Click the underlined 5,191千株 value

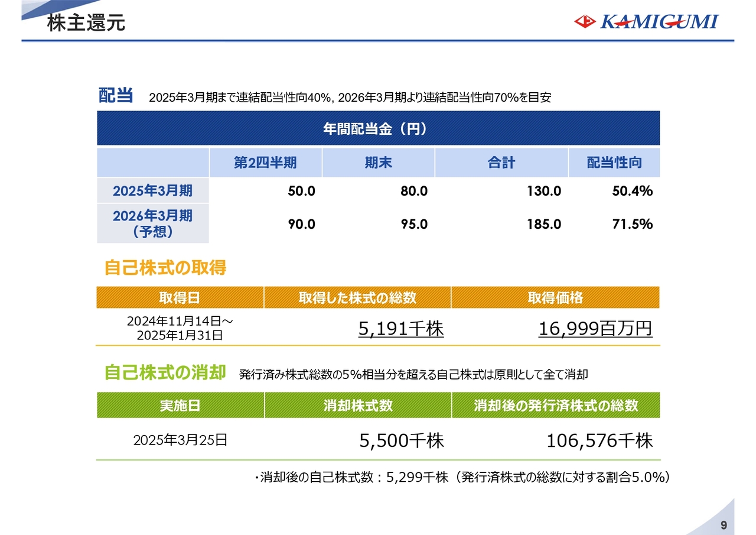pyautogui.click(x=401, y=329)
